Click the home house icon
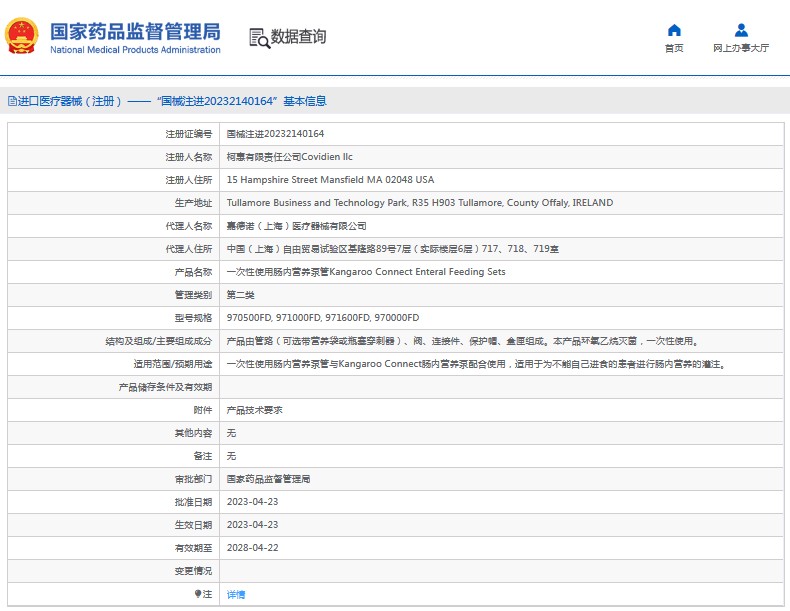 tap(674, 30)
